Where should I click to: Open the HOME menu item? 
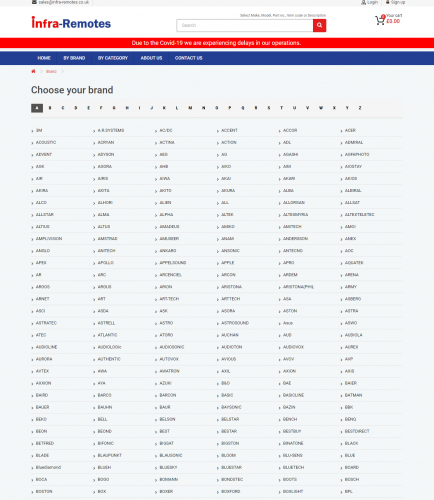coord(44,58)
